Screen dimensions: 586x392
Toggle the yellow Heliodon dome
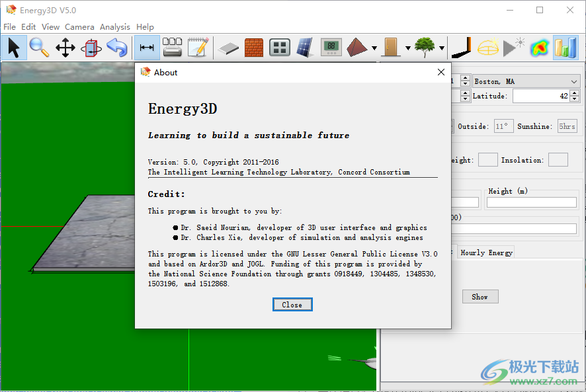[x=487, y=48]
